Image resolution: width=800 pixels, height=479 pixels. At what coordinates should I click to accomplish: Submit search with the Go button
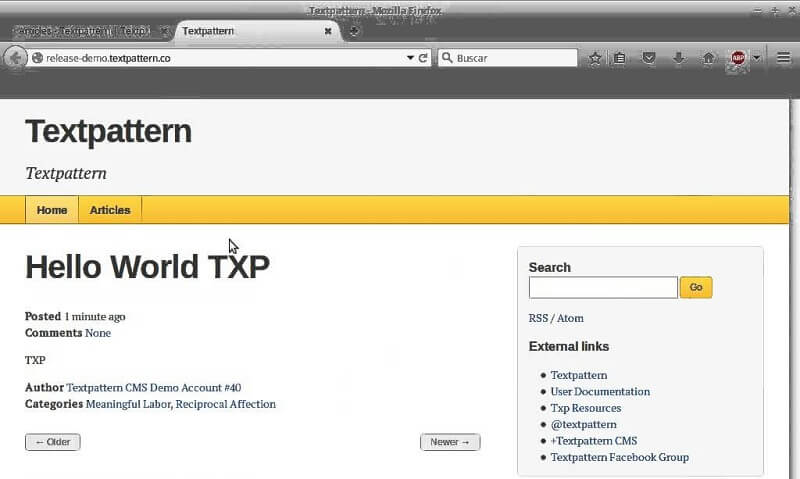point(696,287)
